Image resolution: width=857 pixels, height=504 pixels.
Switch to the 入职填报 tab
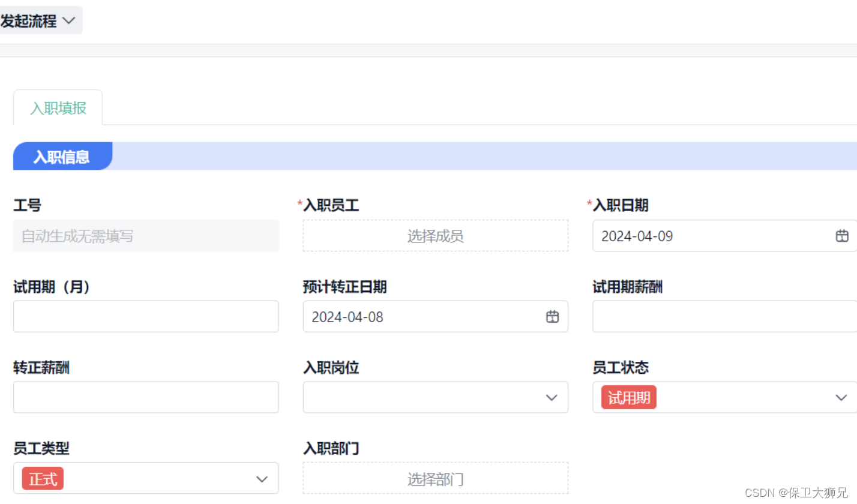[x=58, y=107]
